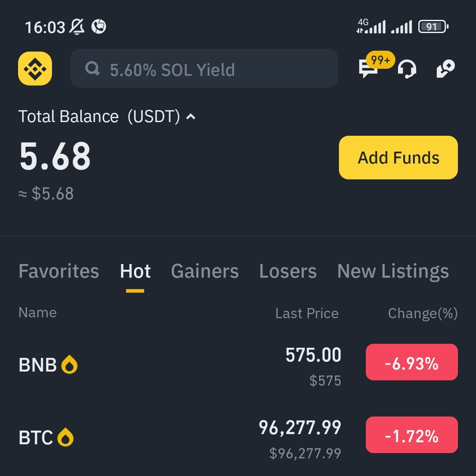Open customer support headset icon

407,69
